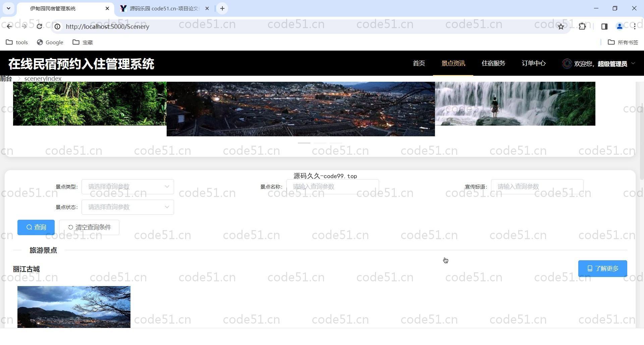
Task: Go back to the previous page
Action: [9, 26]
